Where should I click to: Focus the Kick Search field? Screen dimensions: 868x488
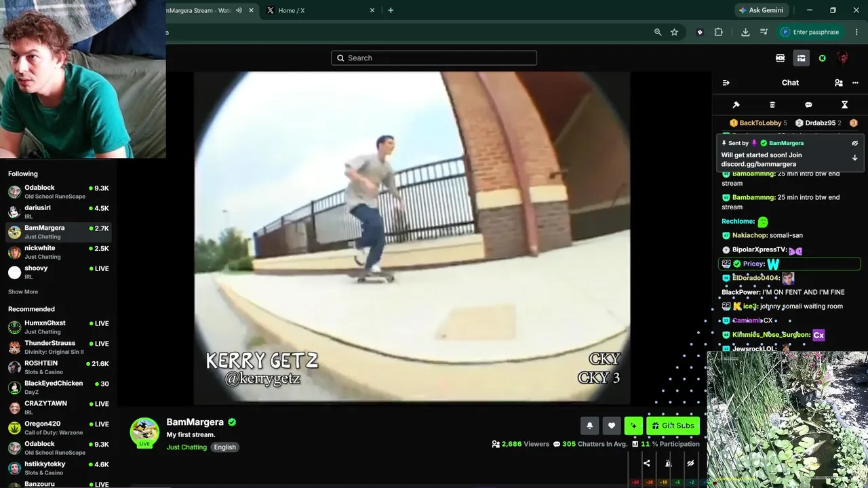coord(434,58)
